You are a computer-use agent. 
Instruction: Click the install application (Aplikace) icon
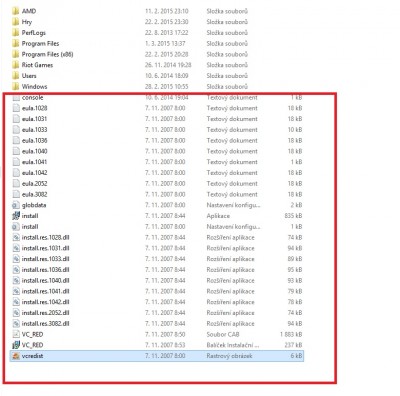pyautogui.click(x=16, y=216)
